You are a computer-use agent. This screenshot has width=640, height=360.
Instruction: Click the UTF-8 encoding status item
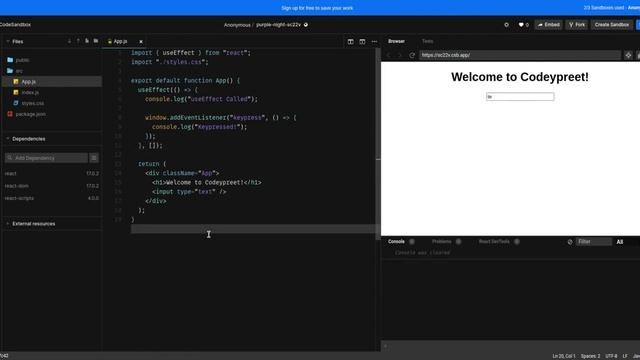pos(611,356)
